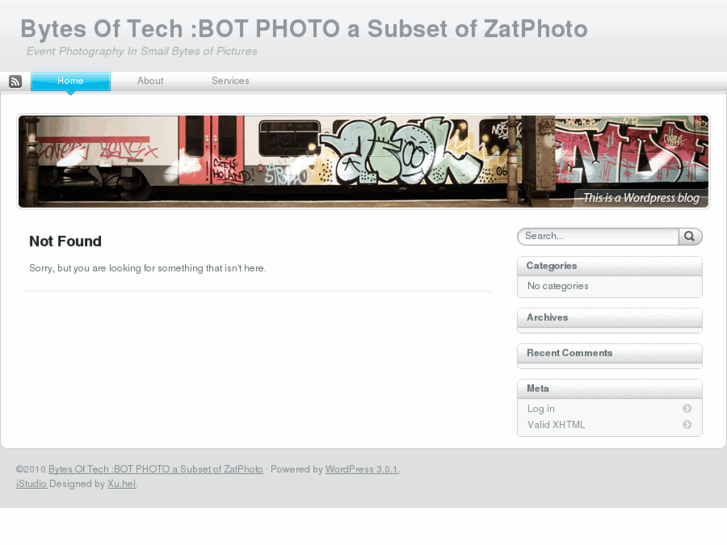Open the Home navigation tab

coord(70,81)
